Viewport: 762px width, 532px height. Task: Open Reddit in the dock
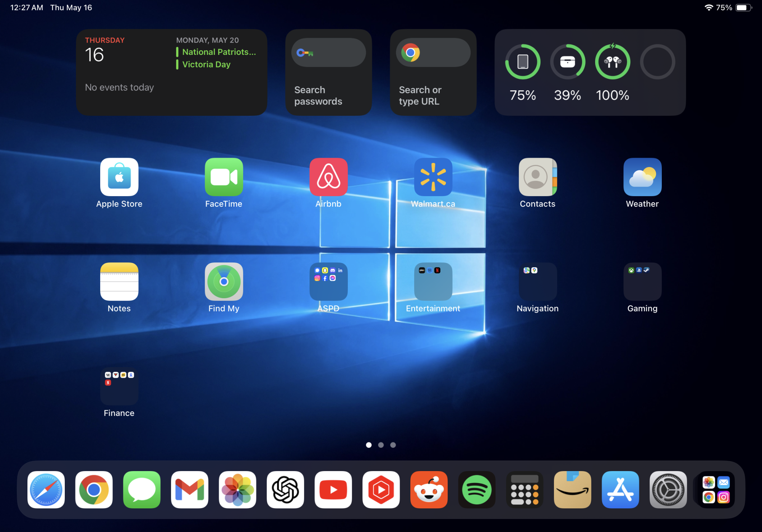pos(429,490)
